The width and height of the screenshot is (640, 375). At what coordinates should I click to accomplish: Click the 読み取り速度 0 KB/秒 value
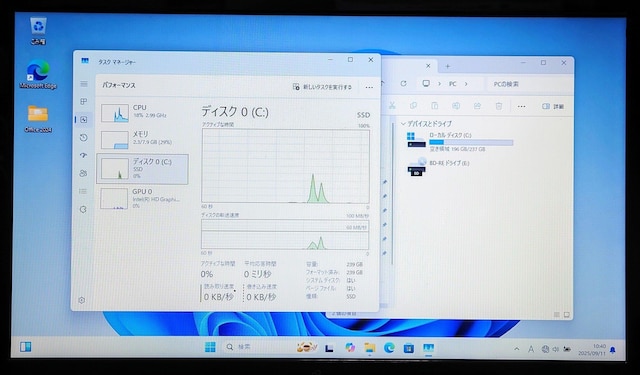click(x=219, y=297)
